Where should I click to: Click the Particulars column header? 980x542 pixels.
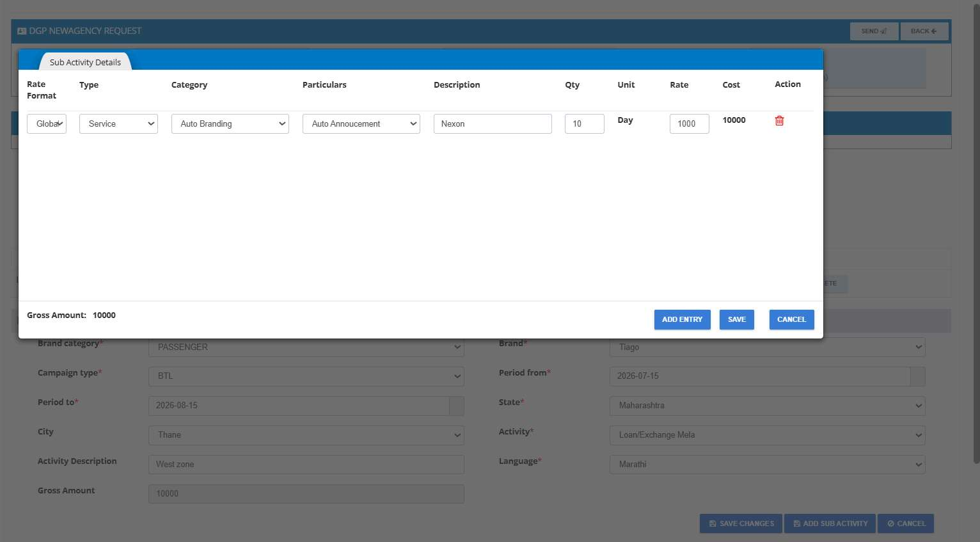(324, 84)
